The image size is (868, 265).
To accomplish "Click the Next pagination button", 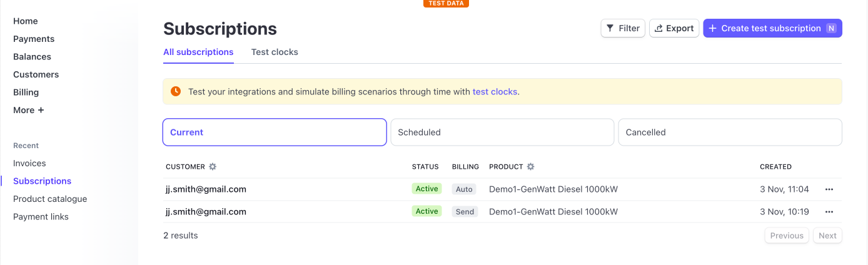I will pos(827,236).
